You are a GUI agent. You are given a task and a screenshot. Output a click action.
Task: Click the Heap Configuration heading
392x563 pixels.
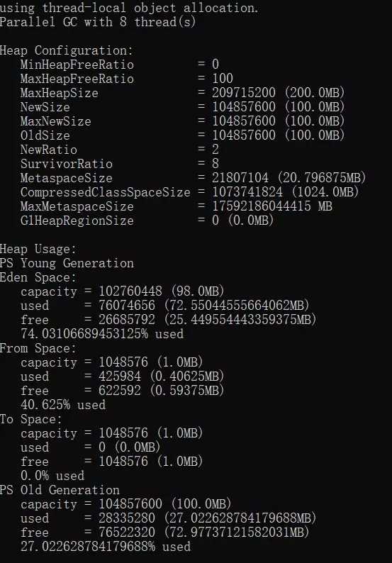67,50
